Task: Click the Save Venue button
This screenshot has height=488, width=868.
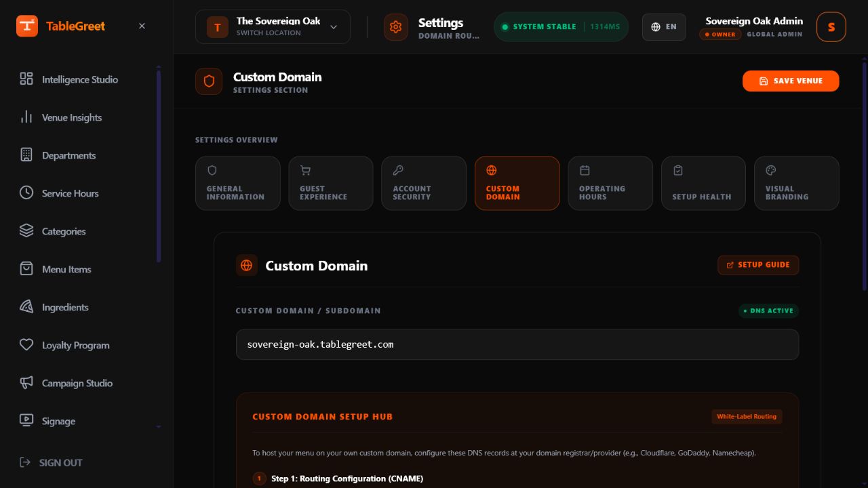Action: click(x=791, y=81)
